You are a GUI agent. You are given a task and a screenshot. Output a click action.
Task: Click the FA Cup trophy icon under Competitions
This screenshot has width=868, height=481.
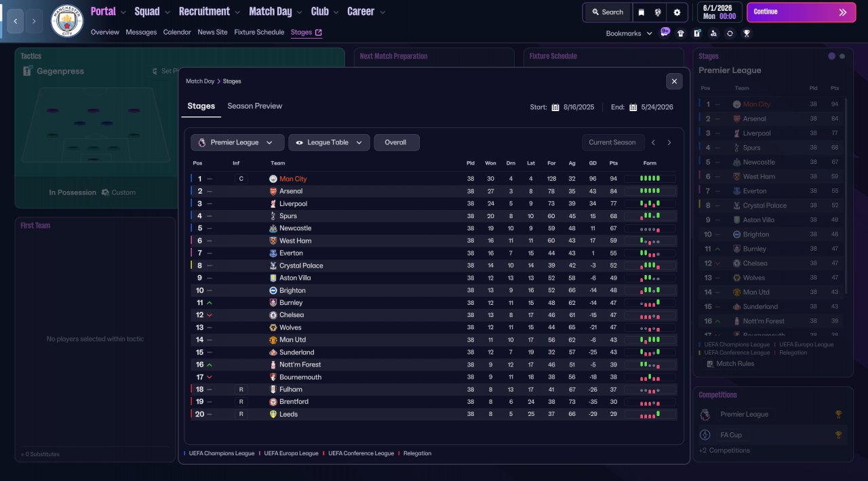[839, 435]
